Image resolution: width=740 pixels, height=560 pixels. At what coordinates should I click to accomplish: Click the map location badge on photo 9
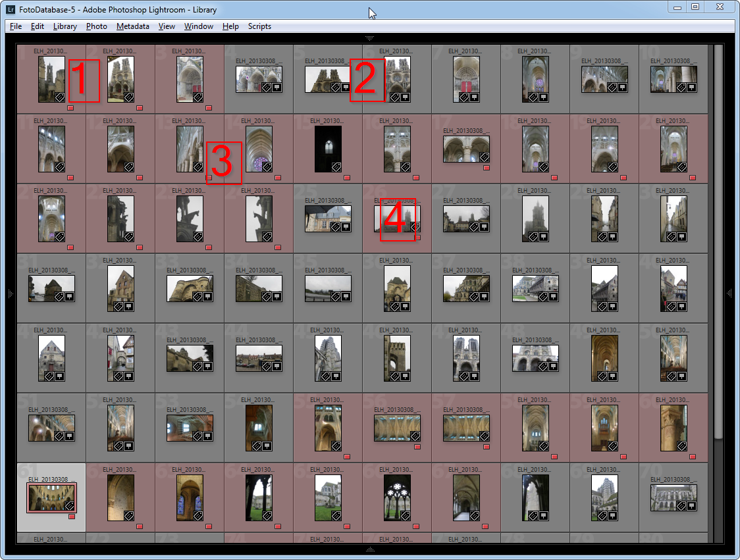(623, 88)
